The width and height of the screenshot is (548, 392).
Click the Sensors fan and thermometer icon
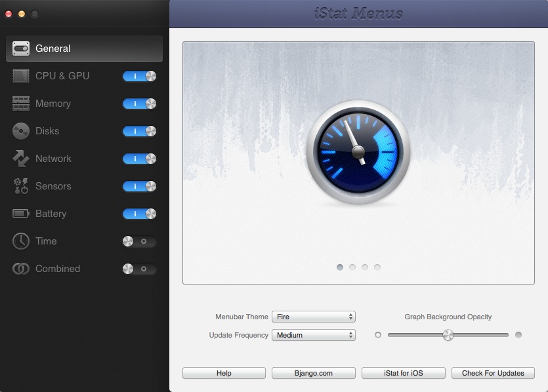coord(21,186)
